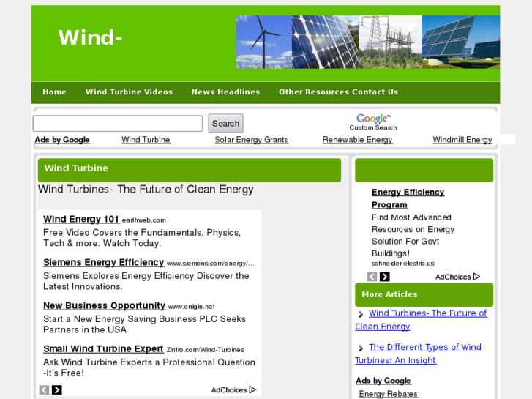Screen dimensions: 532x399
Task: Click the previous ad arrow in main ad block
Action: 44,389
